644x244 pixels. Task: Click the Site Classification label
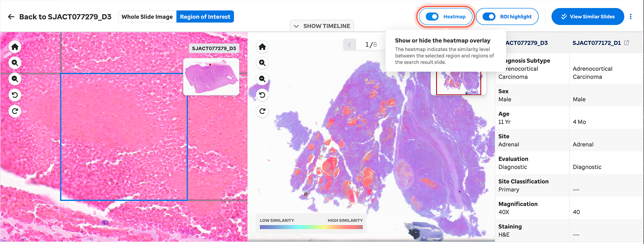[523, 182]
